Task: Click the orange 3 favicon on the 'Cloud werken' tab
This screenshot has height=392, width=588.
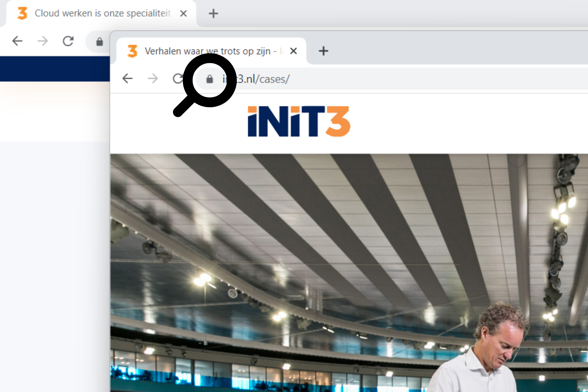Action: pyautogui.click(x=22, y=13)
